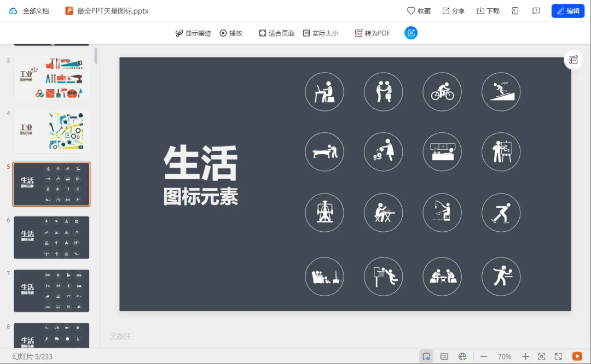Click the globe language icon

point(462,356)
